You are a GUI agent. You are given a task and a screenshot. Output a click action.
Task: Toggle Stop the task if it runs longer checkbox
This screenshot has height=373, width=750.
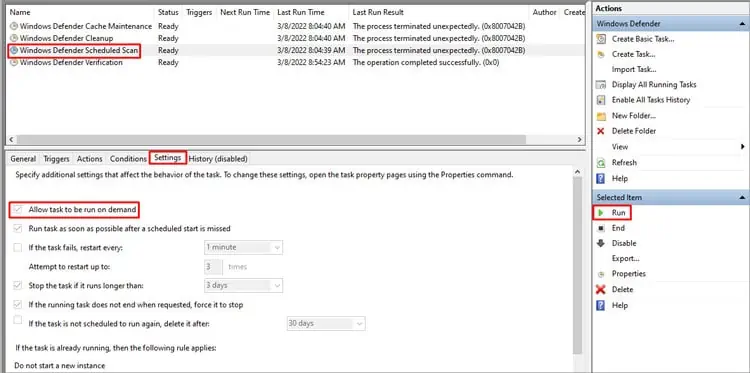coord(18,285)
